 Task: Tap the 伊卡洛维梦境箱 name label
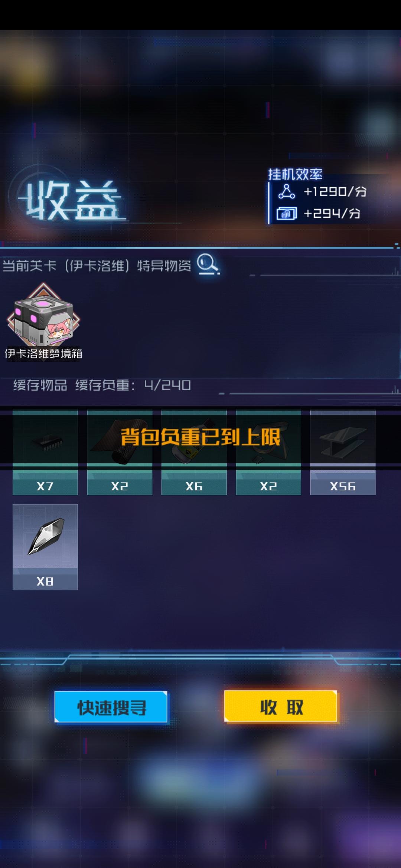click(43, 354)
